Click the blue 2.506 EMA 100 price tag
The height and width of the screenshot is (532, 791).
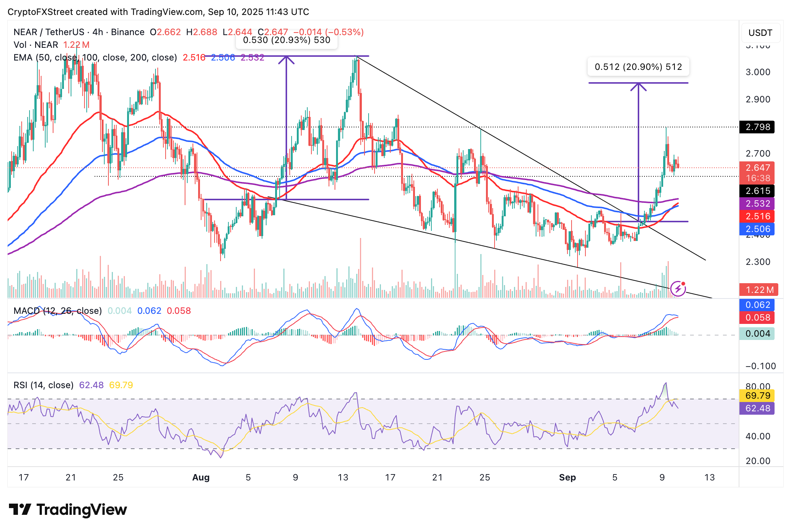[x=758, y=229]
